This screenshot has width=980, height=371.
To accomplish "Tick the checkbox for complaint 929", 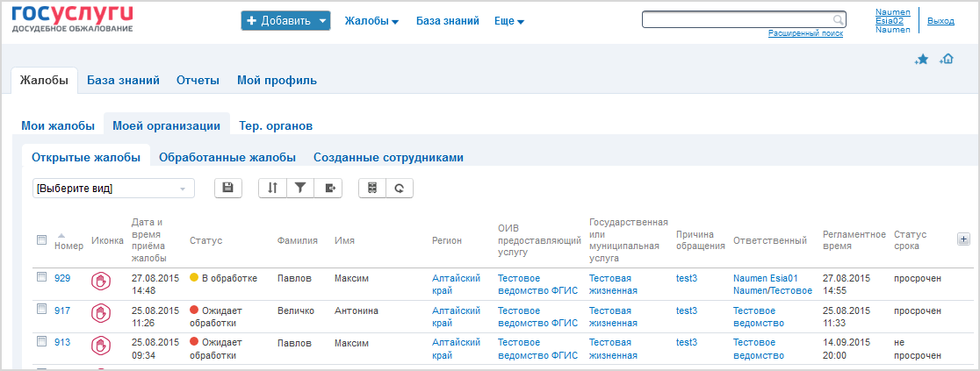I will tap(42, 277).
